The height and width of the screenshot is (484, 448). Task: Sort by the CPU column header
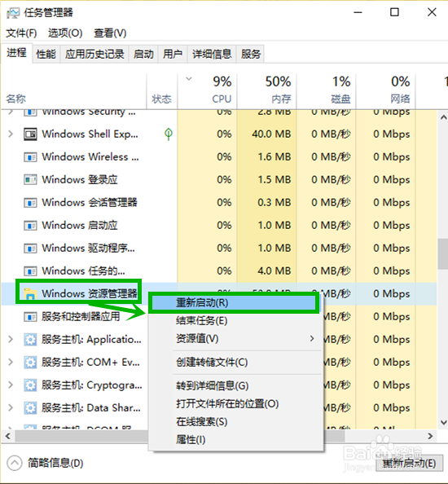[208, 91]
